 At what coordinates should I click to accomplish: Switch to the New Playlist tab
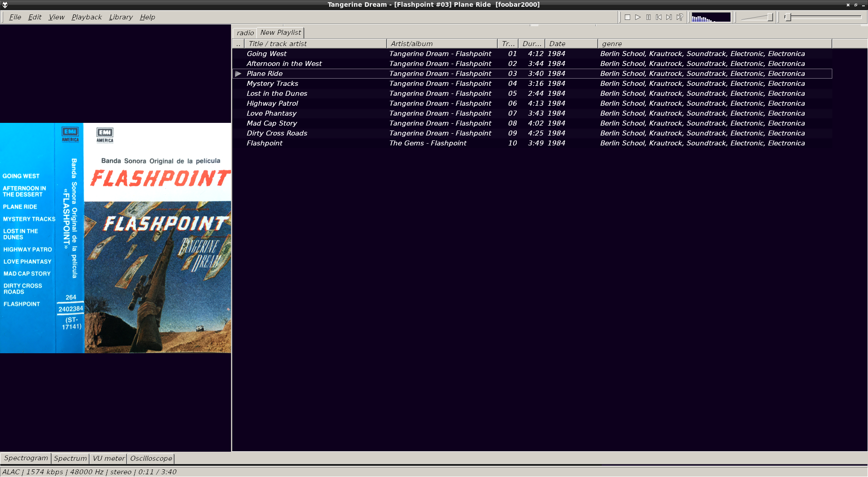click(280, 33)
